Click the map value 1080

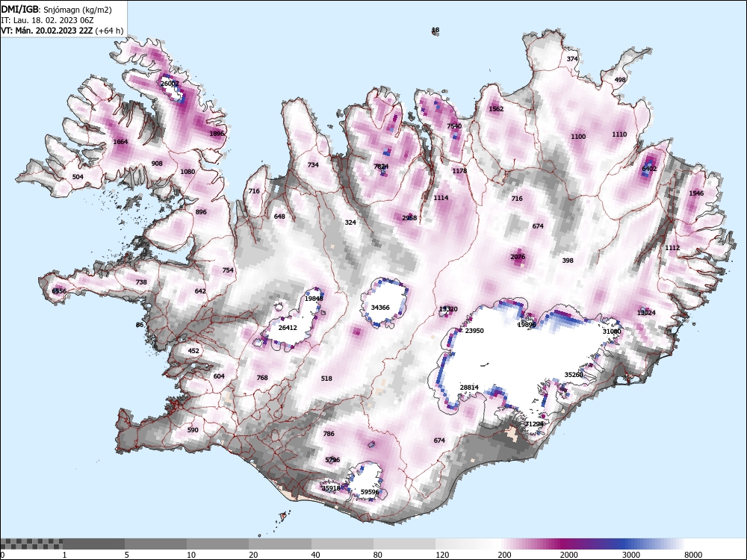187,172
